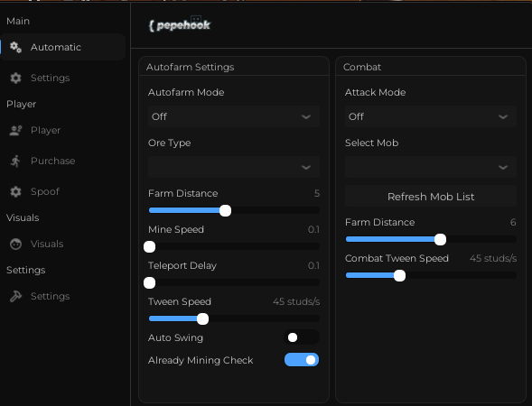The width and height of the screenshot is (532, 406).
Task: Click the hammer icon next to Settings
Action: point(15,296)
